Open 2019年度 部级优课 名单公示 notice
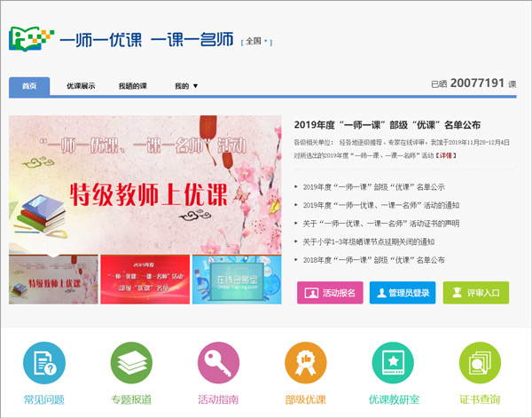This screenshot has height=418, width=532. [374, 187]
